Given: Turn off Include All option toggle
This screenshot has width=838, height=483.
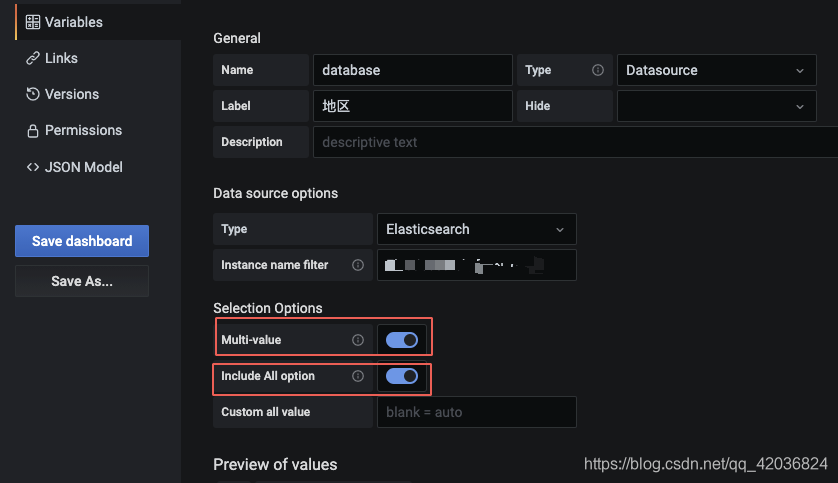Looking at the screenshot, I should 402,376.
